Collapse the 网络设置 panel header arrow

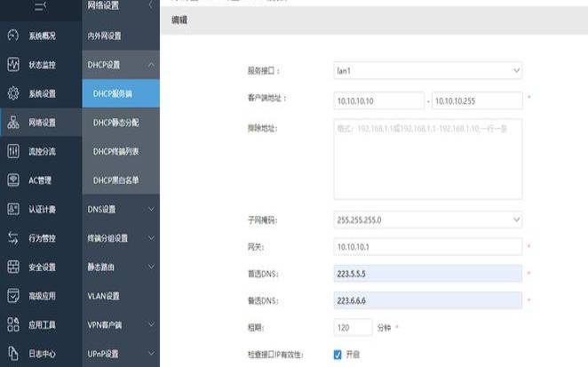151,5
